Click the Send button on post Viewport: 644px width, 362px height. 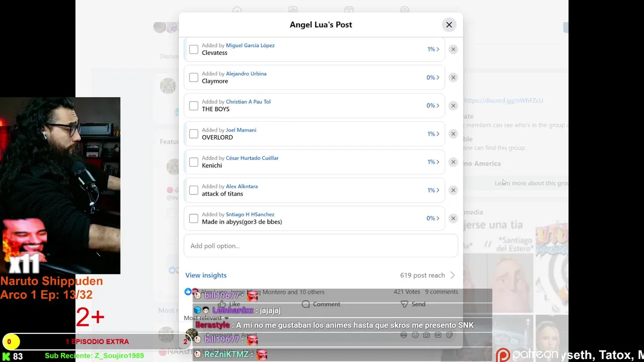[x=413, y=304]
